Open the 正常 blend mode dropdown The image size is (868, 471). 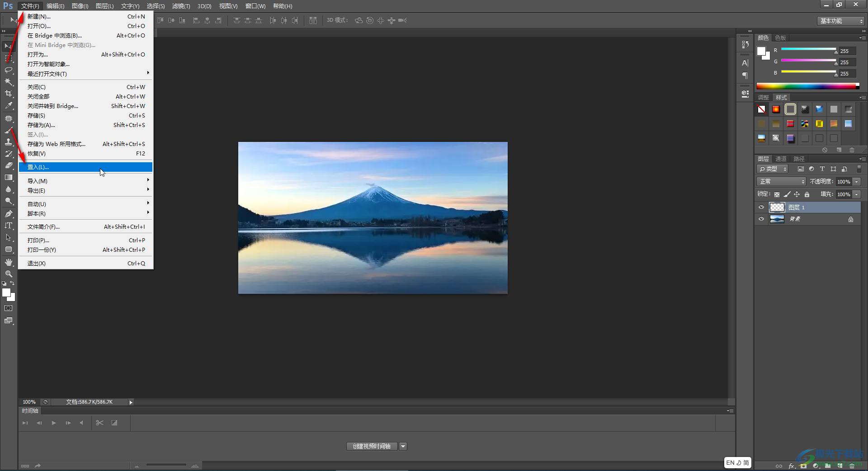point(781,181)
